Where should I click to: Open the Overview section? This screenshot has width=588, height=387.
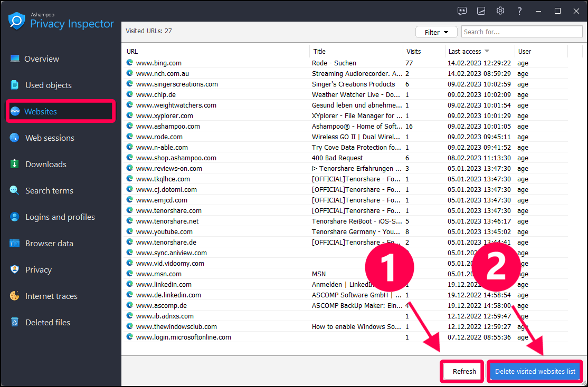tap(42, 59)
